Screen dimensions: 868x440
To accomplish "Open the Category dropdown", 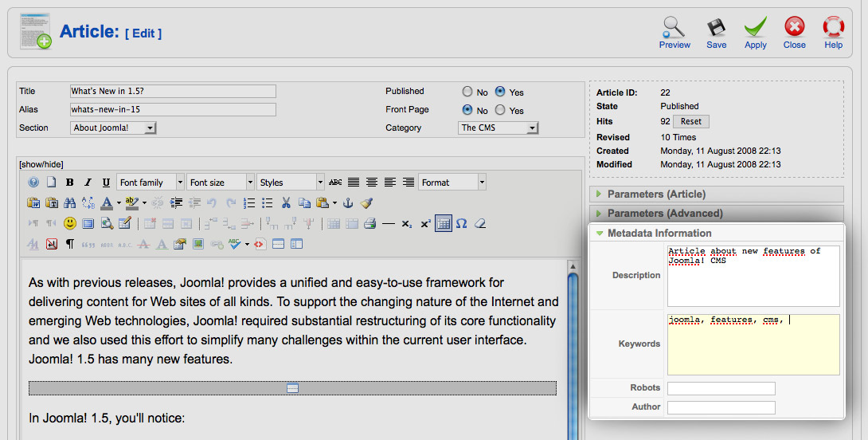I will coord(499,128).
